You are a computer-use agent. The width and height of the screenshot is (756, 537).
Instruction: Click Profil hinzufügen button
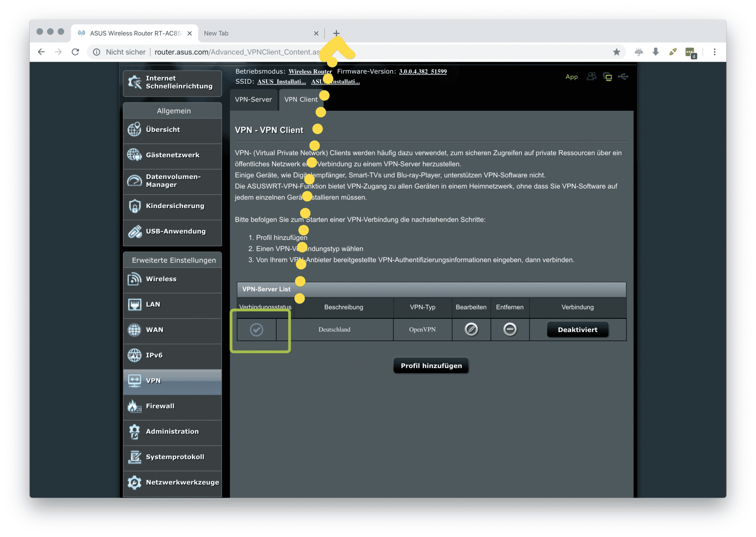coord(431,366)
